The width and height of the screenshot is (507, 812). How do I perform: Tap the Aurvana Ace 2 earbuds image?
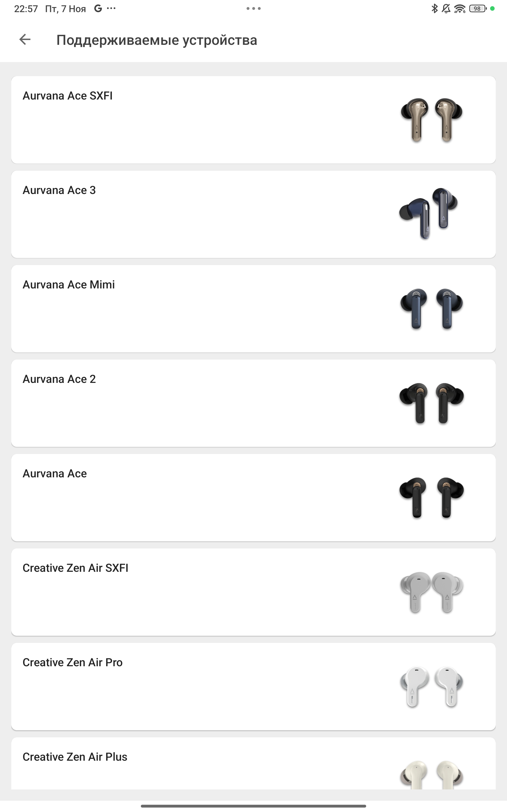431,403
